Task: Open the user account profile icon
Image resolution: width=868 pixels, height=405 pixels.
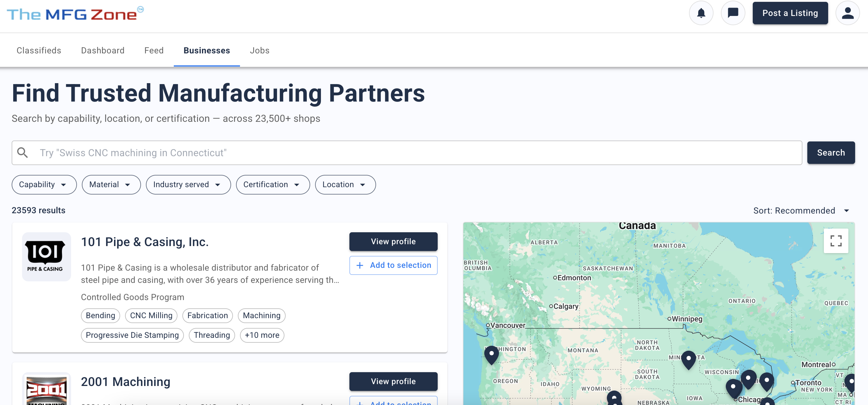Action: pyautogui.click(x=847, y=13)
